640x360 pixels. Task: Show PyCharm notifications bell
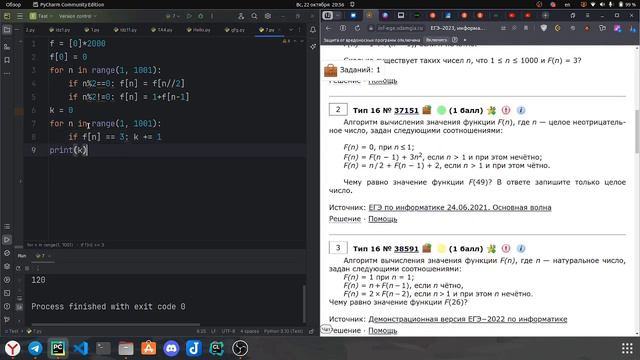pos(313,30)
